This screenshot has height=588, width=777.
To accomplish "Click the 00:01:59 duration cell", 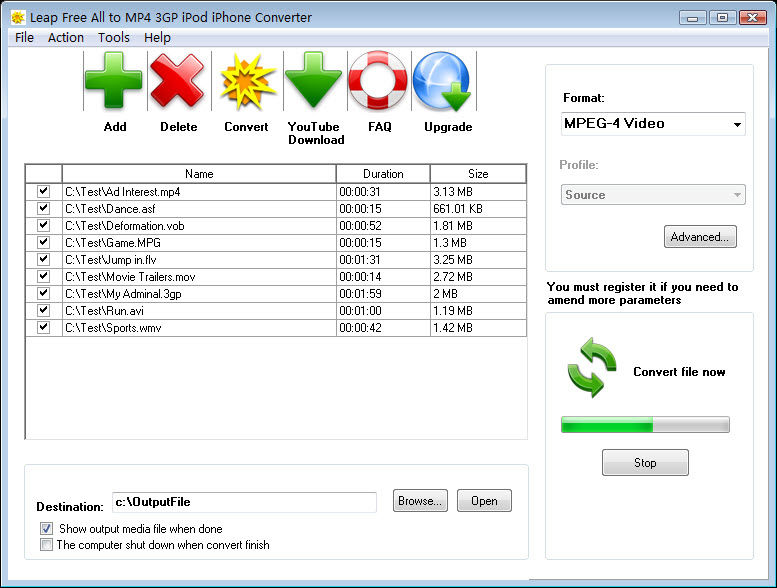I will click(383, 293).
